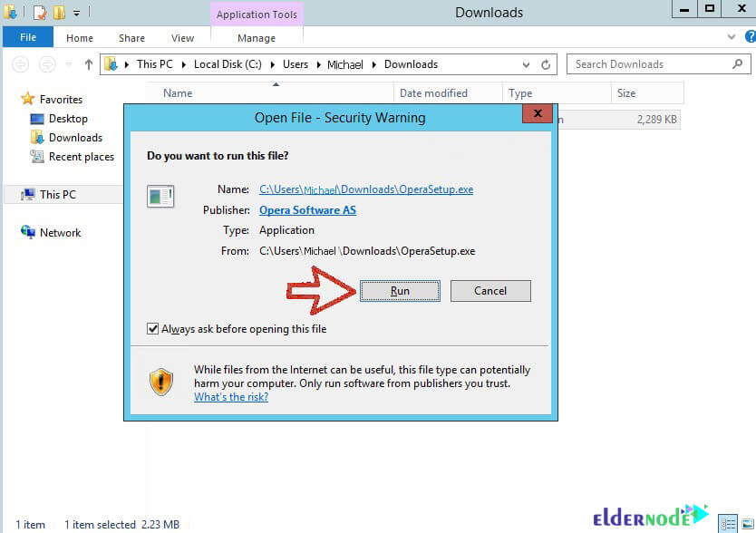This screenshot has width=756, height=533.
Task: Click the 2,289 KB size cell
Action: tap(656, 119)
